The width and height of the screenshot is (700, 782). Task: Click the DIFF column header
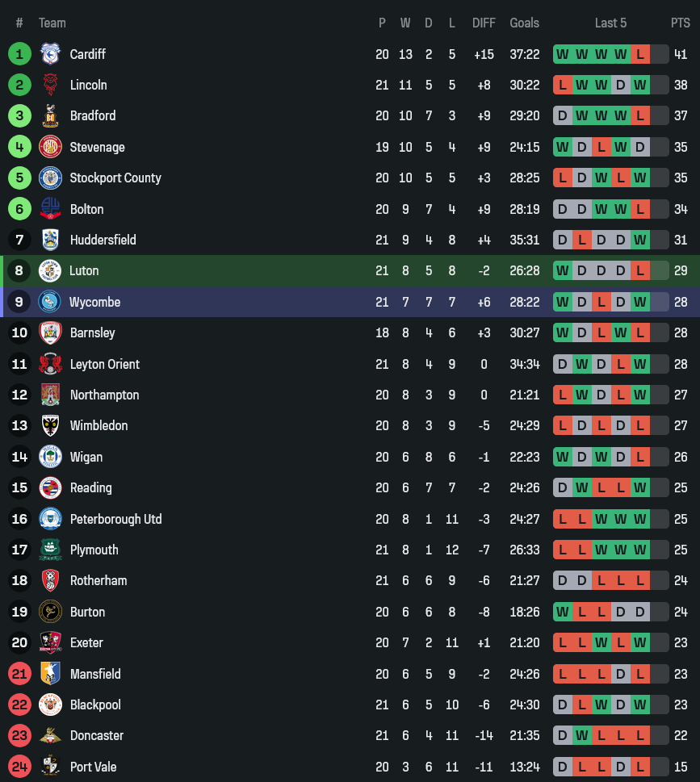point(484,23)
